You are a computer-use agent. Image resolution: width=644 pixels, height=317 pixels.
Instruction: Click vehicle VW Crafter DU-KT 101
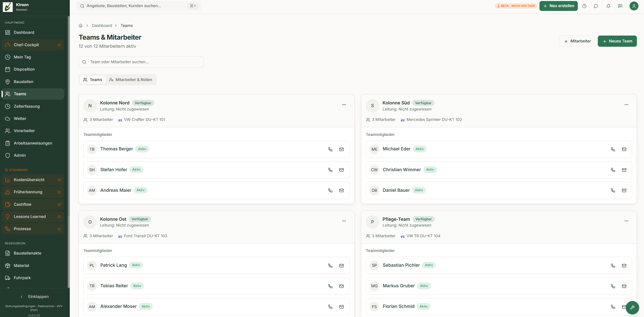point(142,120)
